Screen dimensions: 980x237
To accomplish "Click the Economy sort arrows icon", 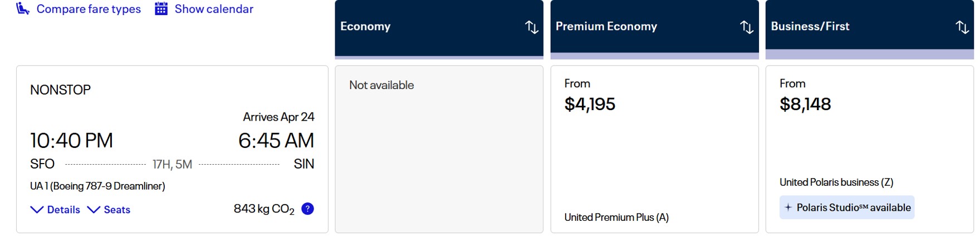I will 531,27.
